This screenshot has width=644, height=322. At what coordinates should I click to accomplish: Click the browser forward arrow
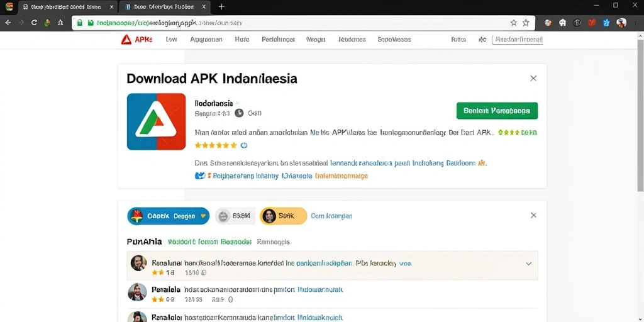click(x=21, y=23)
